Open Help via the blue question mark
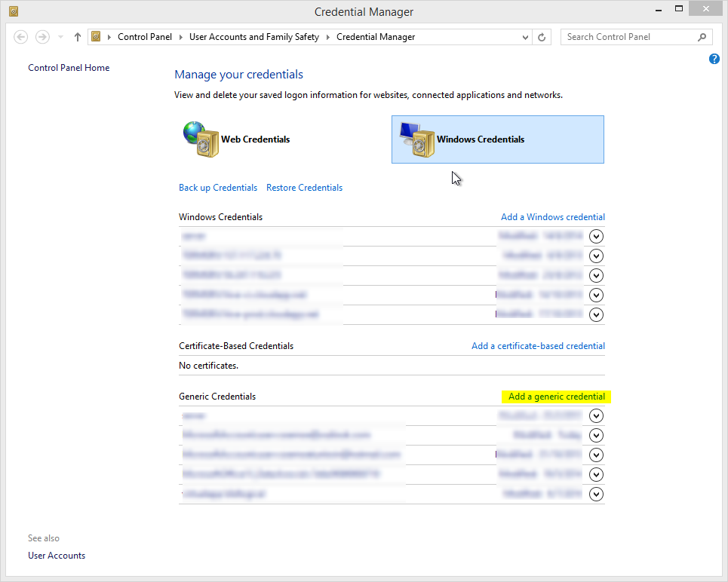 pyautogui.click(x=714, y=59)
